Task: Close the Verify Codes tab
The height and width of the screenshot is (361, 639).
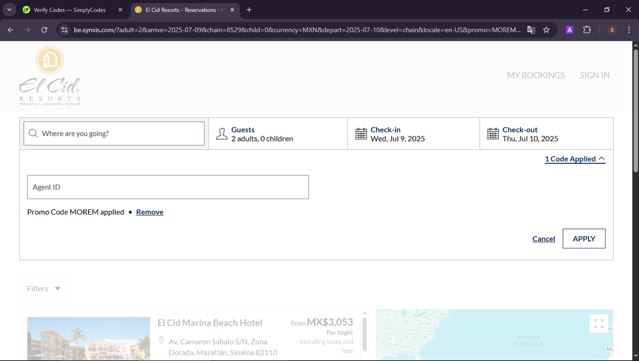Action: click(x=120, y=10)
